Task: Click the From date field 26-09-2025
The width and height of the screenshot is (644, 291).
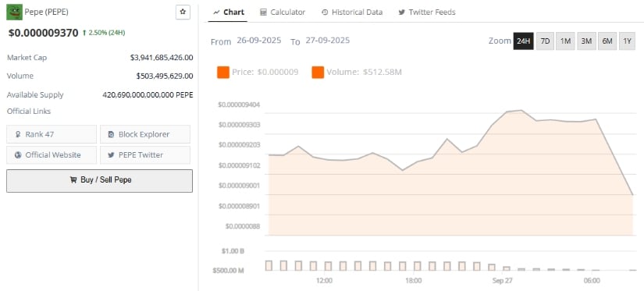Action: 259,41
